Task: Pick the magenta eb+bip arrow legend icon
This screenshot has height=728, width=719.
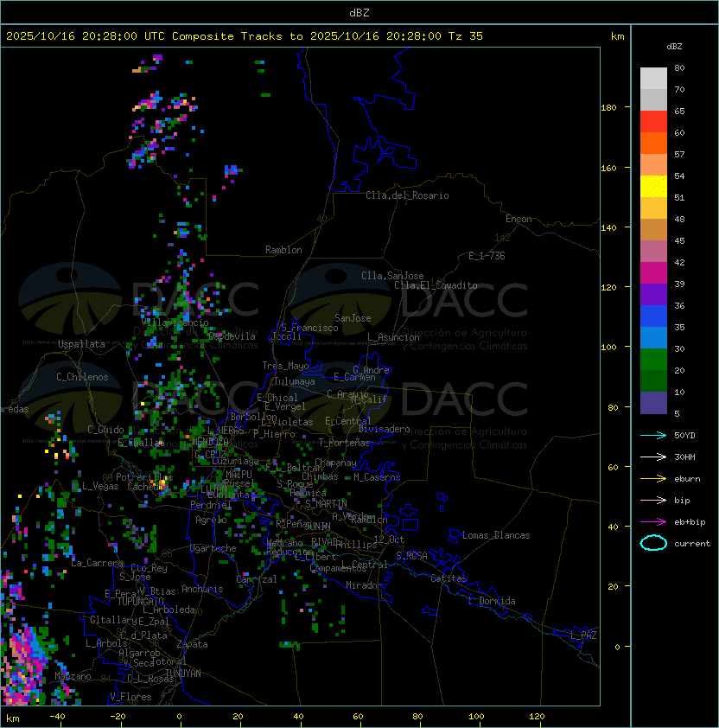Action: click(x=653, y=522)
